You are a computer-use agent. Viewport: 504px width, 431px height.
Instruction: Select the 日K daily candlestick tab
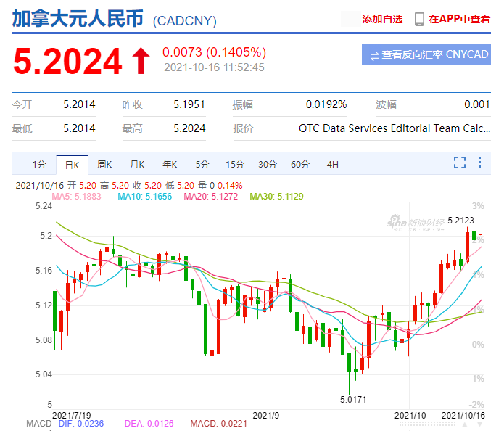pyautogui.click(x=72, y=164)
